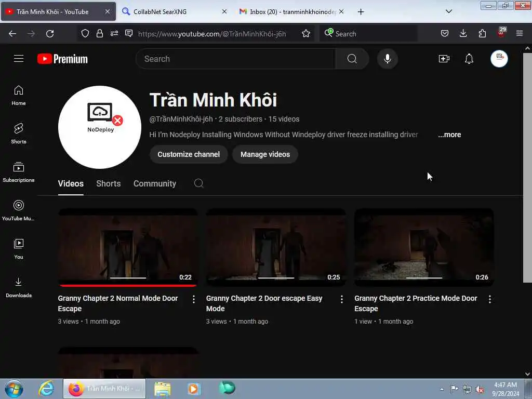Open Windows Media Player on taskbar
532x399 pixels.
(x=194, y=389)
